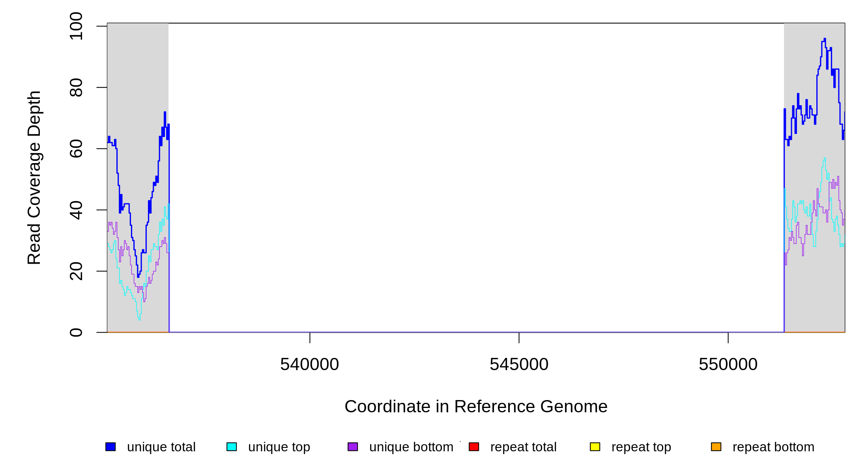Click the red 'repeat total' legend swatch

click(x=474, y=447)
